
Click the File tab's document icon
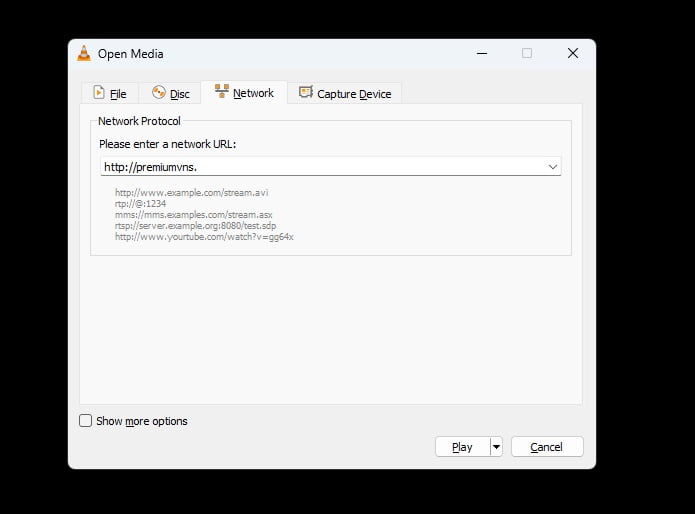[x=98, y=93]
